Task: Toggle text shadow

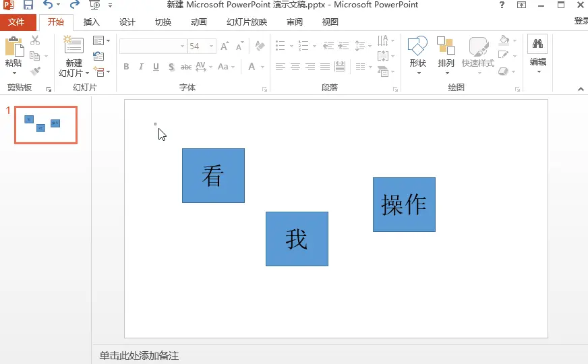Action: tap(171, 67)
